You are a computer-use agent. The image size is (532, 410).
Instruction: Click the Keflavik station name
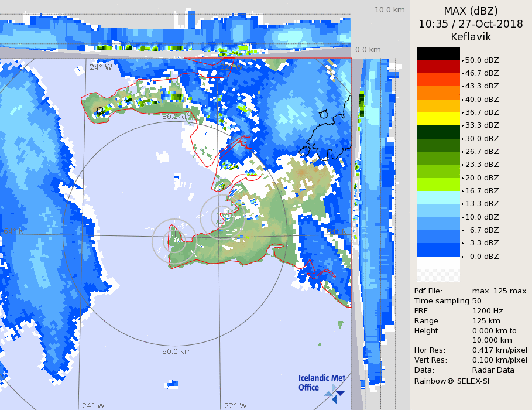[x=471, y=37]
